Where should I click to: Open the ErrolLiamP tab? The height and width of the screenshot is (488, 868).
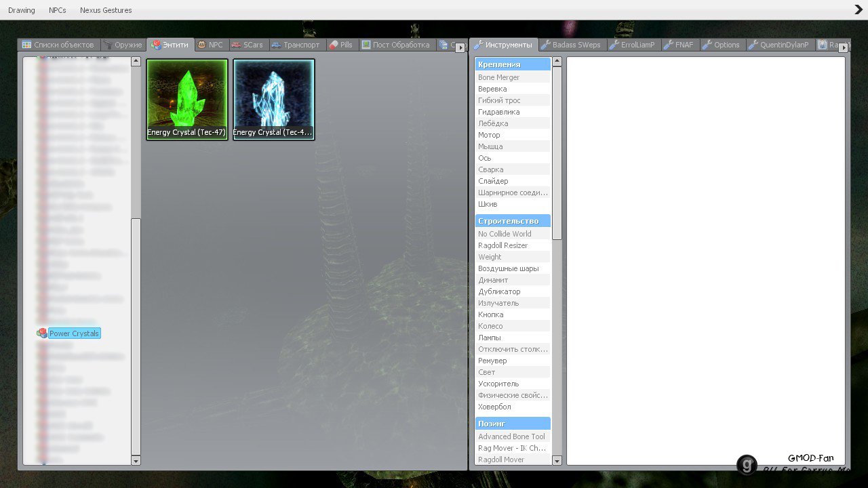(x=633, y=45)
